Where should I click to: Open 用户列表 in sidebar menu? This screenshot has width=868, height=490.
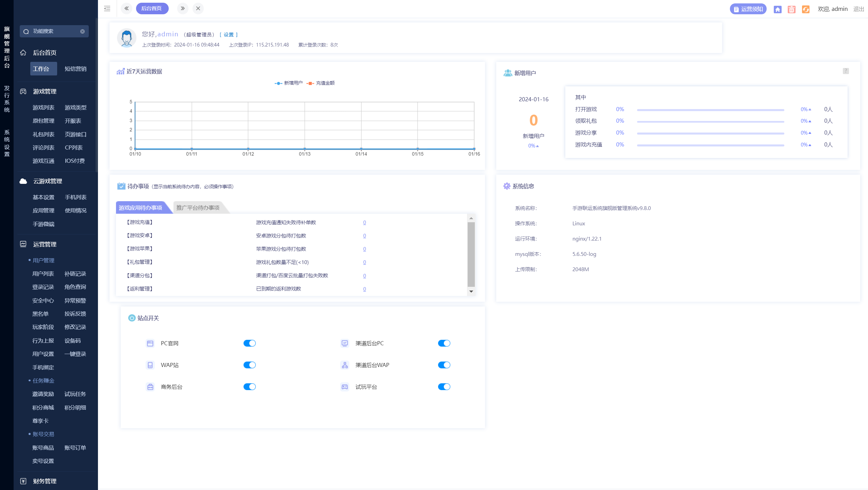tap(43, 274)
